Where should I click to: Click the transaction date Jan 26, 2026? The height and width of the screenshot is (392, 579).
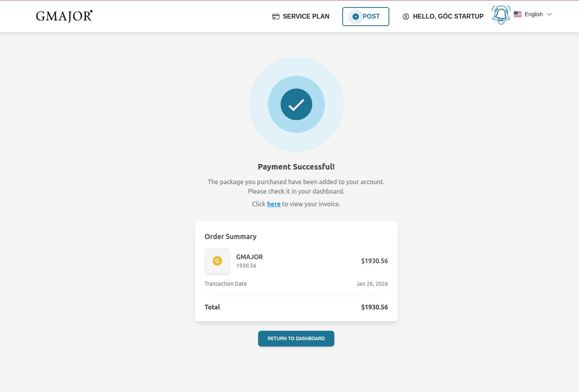(372, 284)
